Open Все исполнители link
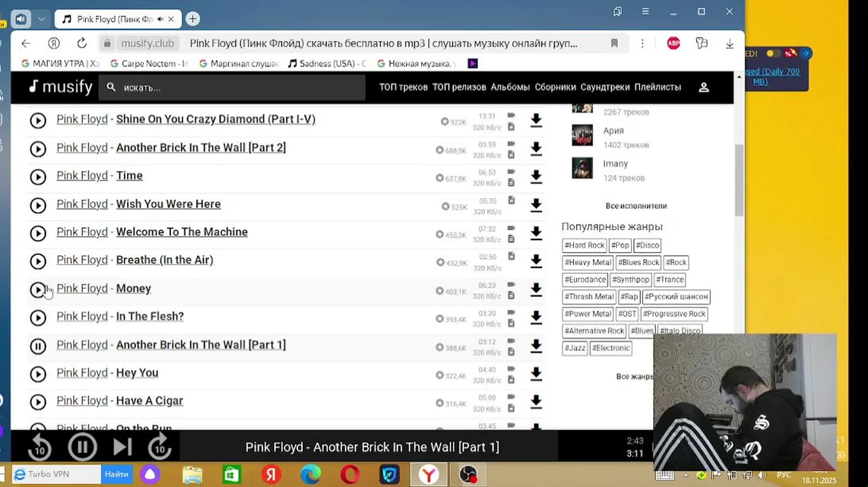Image resolution: width=868 pixels, height=487 pixels. click(636, 206)
